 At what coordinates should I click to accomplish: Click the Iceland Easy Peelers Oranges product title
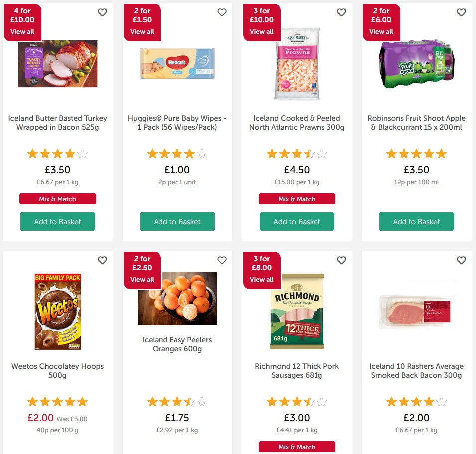177,344
